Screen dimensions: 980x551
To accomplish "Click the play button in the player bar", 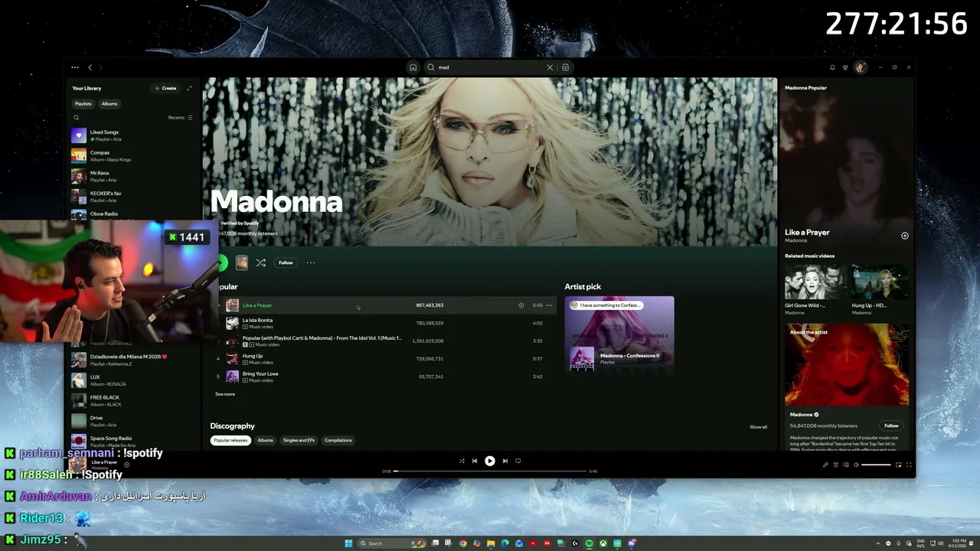I will click(490, 461).
